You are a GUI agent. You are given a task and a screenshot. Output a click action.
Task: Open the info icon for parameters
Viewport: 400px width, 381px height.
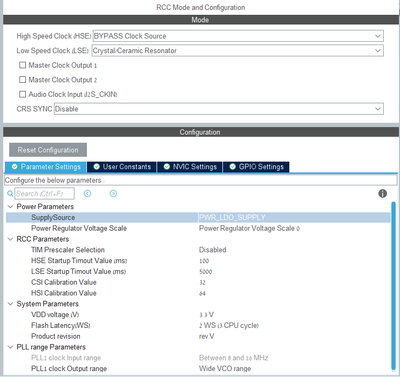(383, 194)
